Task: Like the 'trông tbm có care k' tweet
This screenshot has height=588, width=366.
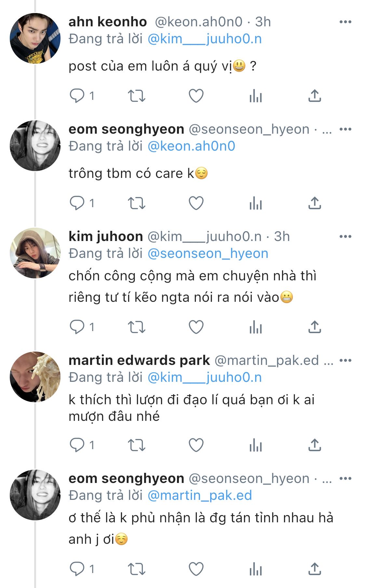Action: coord(196,203)
